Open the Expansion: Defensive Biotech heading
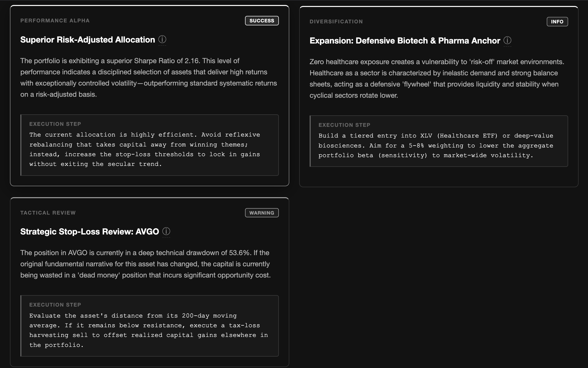 [405, 41]
